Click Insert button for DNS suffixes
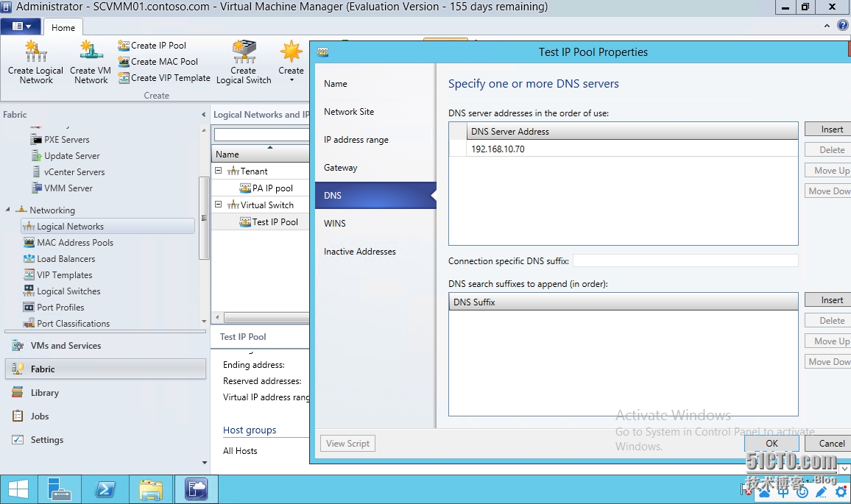Image resolution: width=851 pixels, height=504 pixels. click(828, 300)
